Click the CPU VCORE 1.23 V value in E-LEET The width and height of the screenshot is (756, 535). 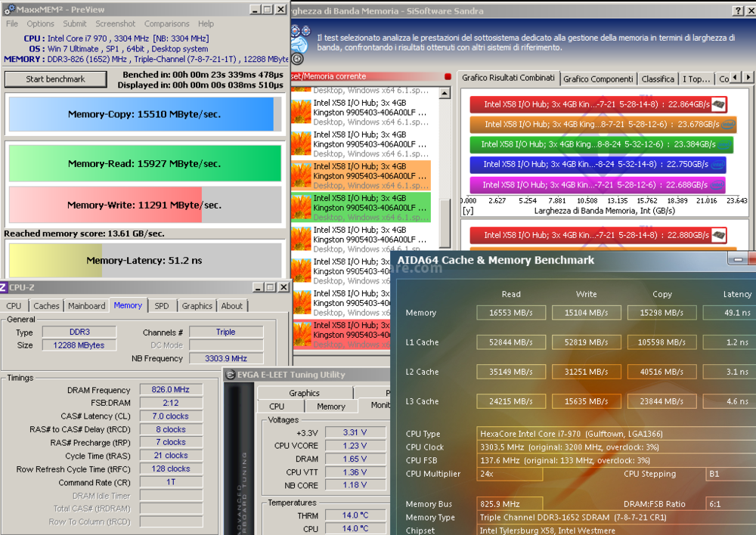pos(355,446)
